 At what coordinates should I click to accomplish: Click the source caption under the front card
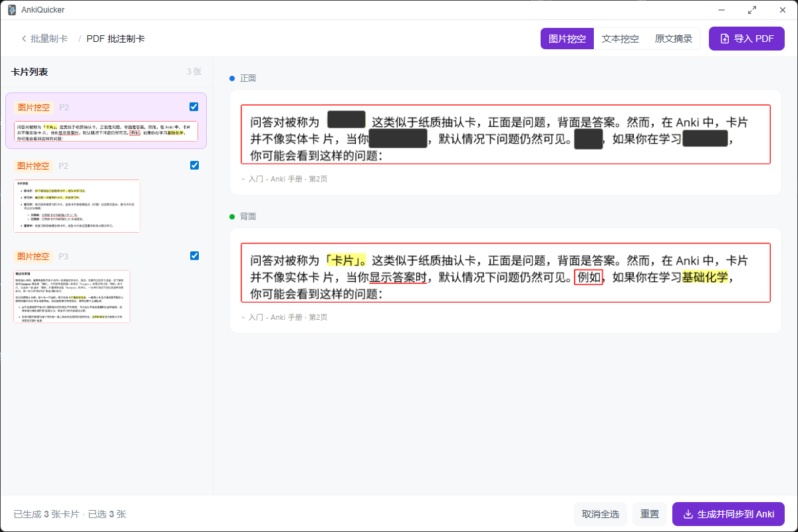coord(288,180)
